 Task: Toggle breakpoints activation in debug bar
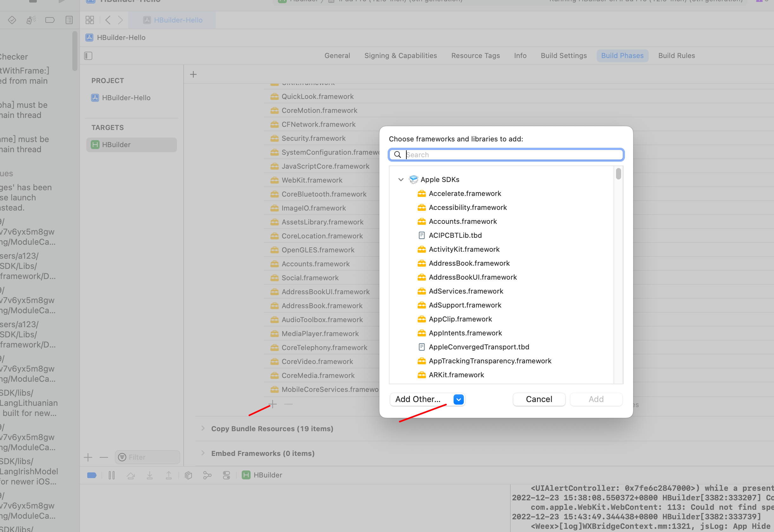point(92,475)
